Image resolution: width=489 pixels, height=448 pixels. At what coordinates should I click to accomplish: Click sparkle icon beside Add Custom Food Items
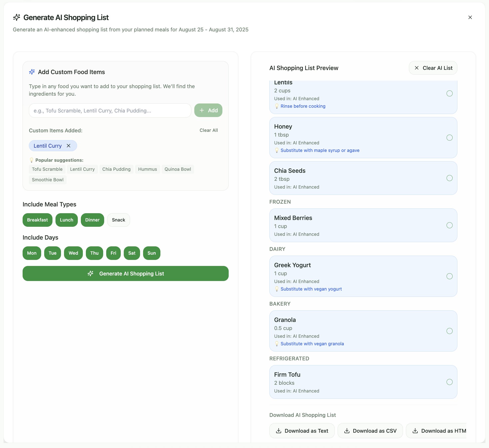[32, 72]
